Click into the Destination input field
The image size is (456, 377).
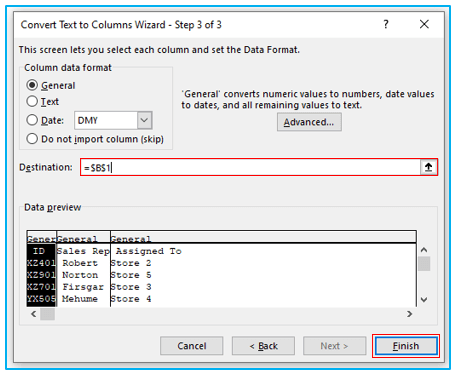coord(251,167)
